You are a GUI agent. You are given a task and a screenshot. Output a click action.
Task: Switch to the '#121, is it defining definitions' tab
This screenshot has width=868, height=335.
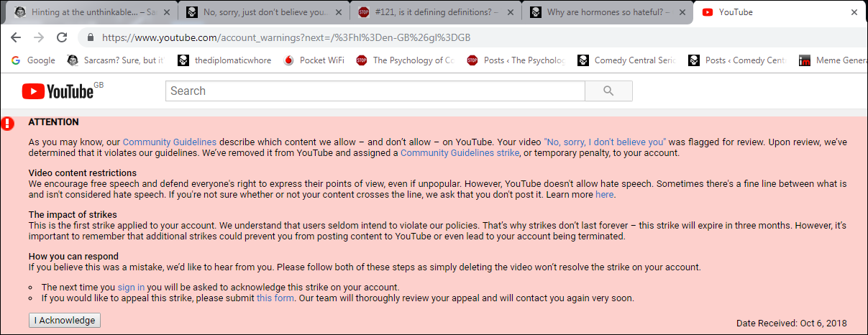(435, 12)
